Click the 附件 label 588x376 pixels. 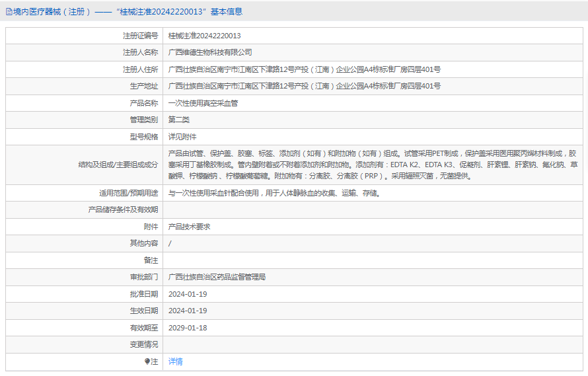[x=151, y=227]
